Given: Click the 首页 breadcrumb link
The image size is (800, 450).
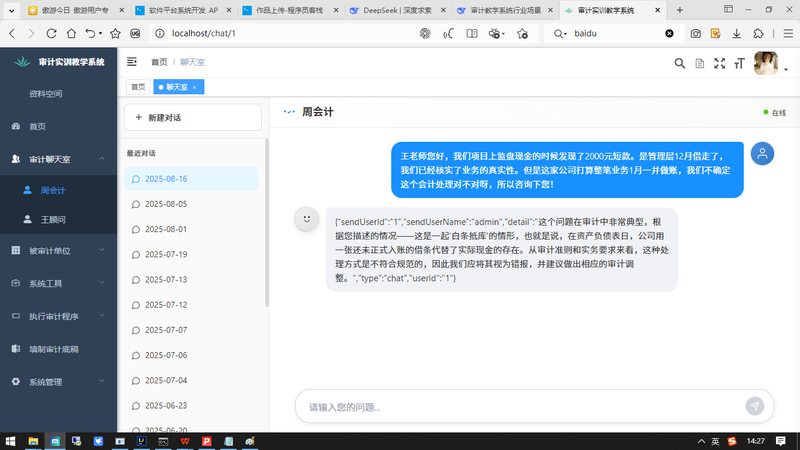Looking at the screenshot, I should pos(159,62).
